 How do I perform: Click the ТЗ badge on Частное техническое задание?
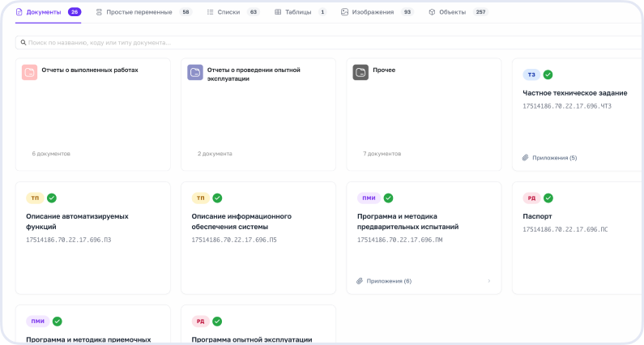pos(531,75)
